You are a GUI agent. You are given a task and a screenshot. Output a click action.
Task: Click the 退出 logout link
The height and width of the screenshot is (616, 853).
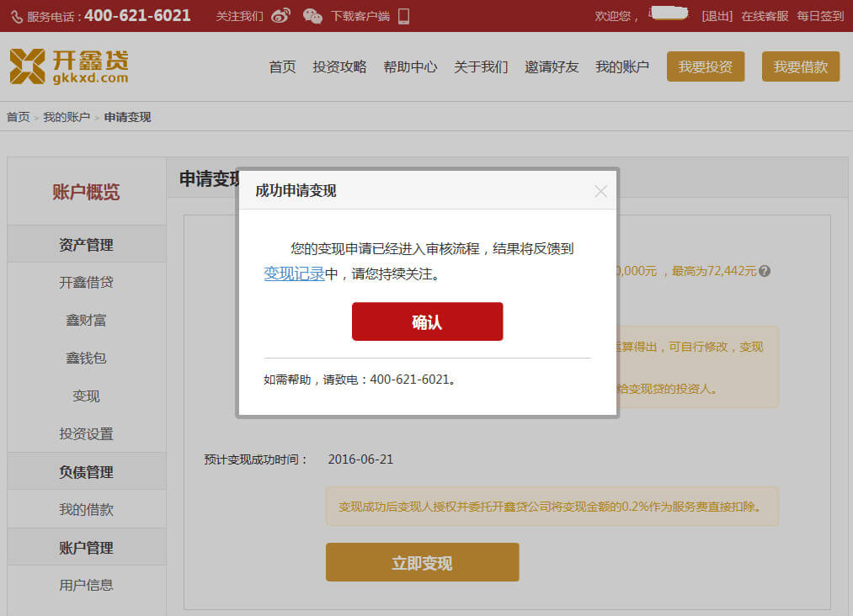point(717,16)
